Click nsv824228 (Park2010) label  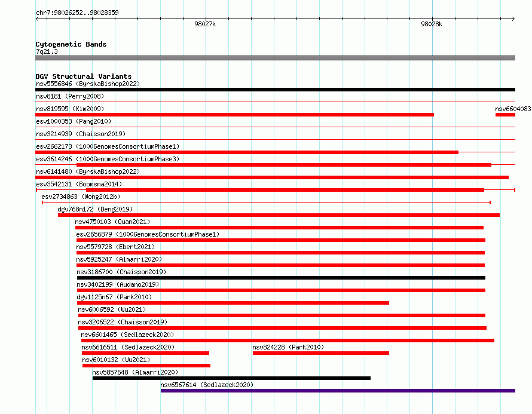tap(288, 347)
